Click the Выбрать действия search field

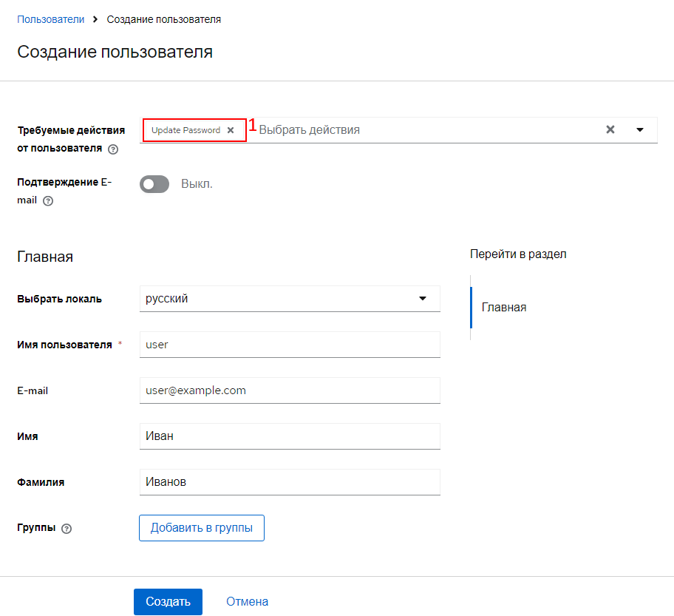421,130
